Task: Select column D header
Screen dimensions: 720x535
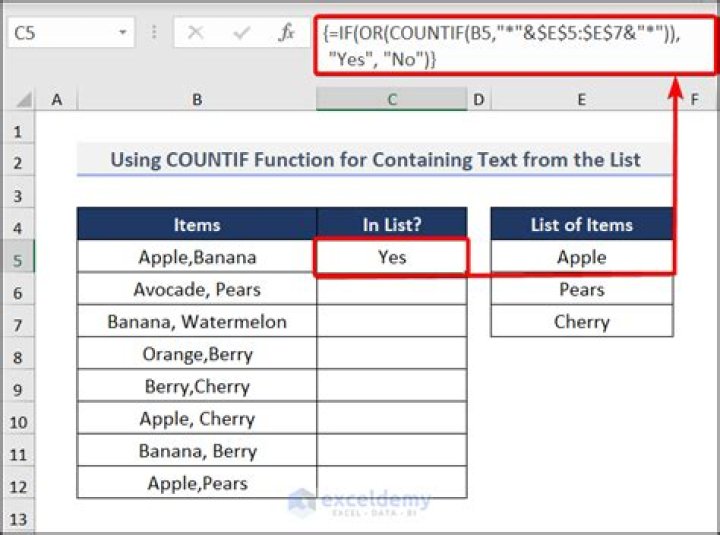Action: [479, 99]
